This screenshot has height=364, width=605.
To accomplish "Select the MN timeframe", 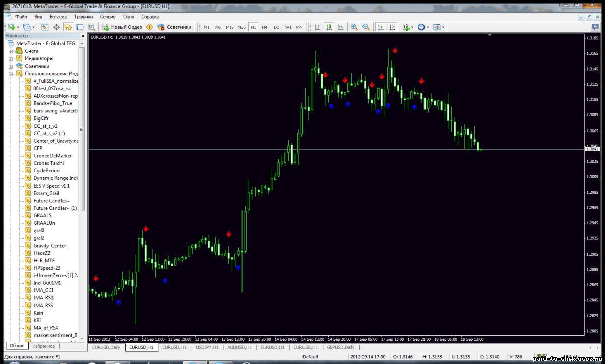I will pyautogui.click(x=299, y=27).
